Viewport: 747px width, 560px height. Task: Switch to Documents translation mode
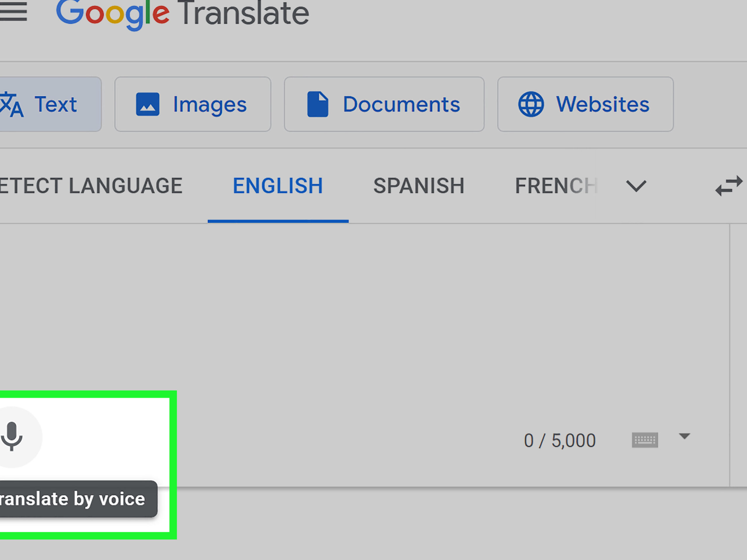(384, 104)
